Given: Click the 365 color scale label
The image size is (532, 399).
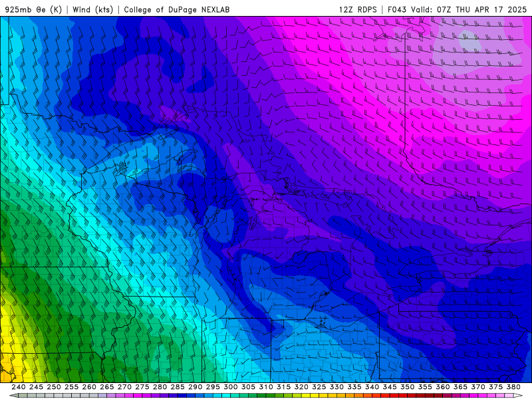Looking at the screenshot, I should coord(460,387).
